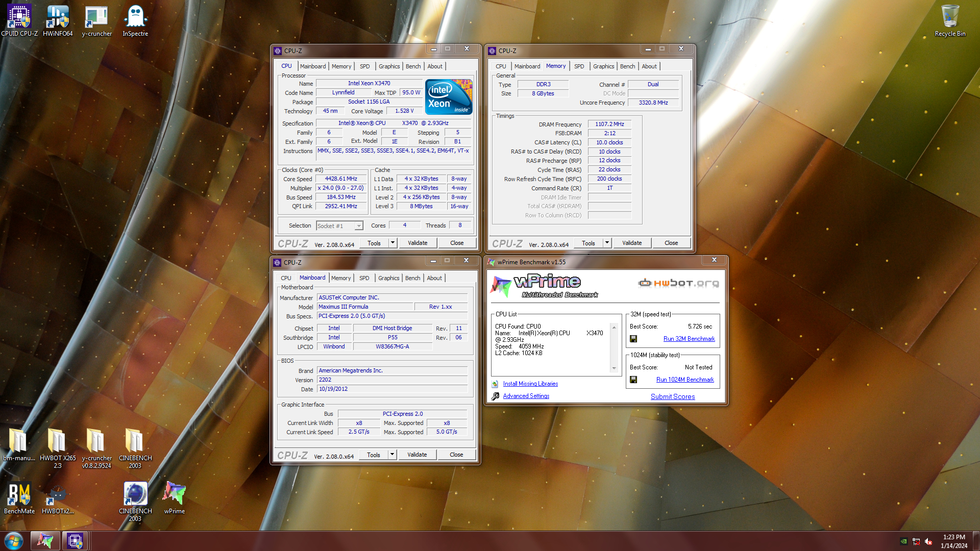Click the NVIDIA tray icon
Viewport: 980px width, 551px height.
click(x=904, y=542)
